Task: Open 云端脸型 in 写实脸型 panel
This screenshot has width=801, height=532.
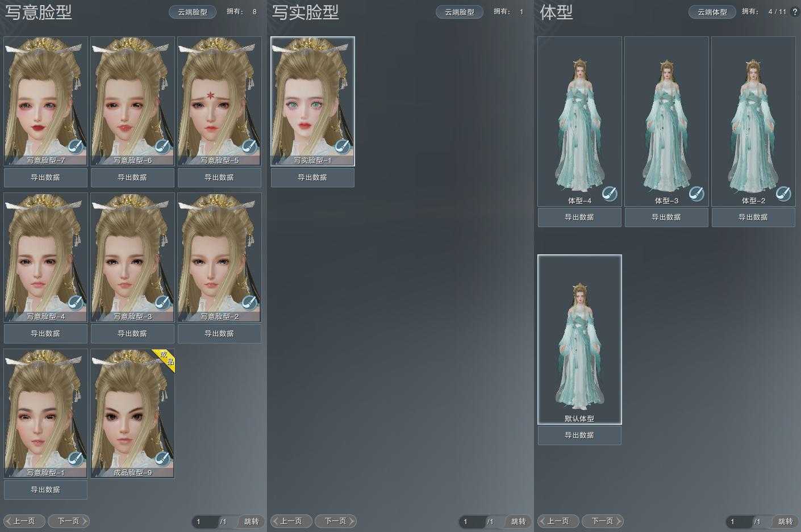Action: click(x=460, y=12)
